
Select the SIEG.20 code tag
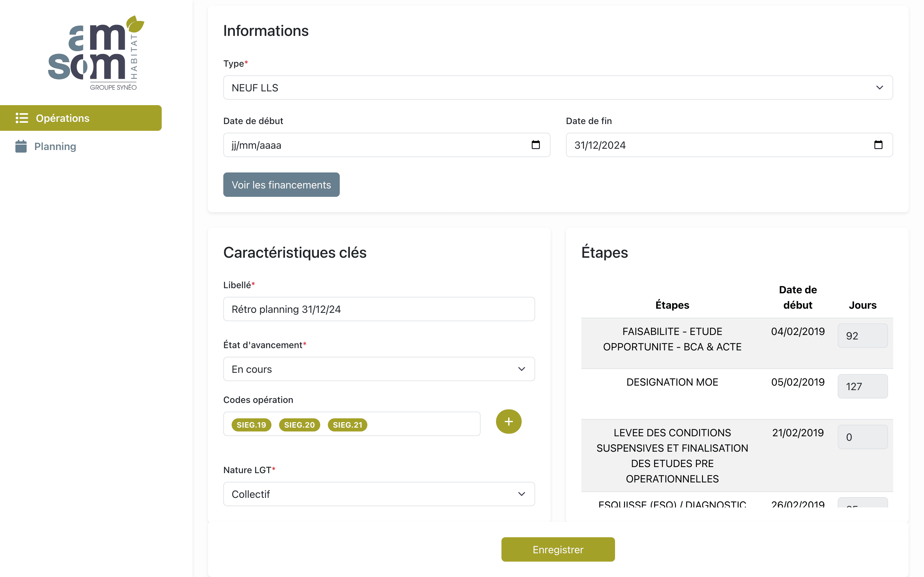click(299, 425)
